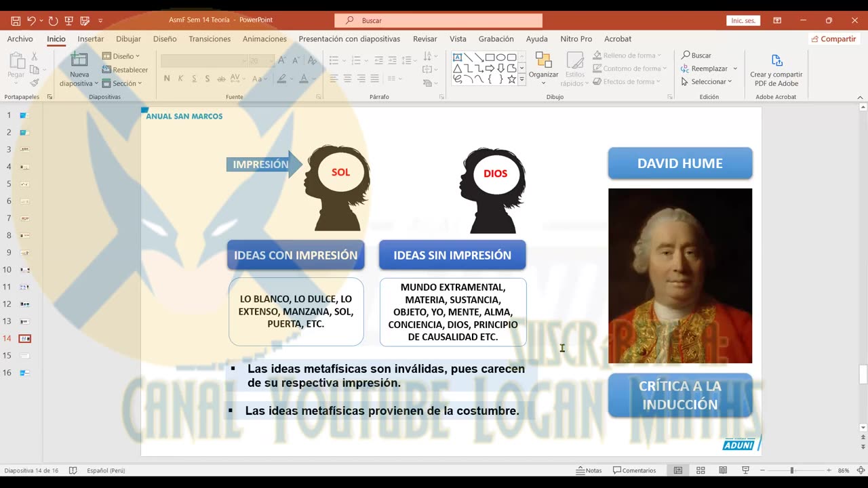
Task: Switch to the Insertar tab
Action: (x=91, y=39)
